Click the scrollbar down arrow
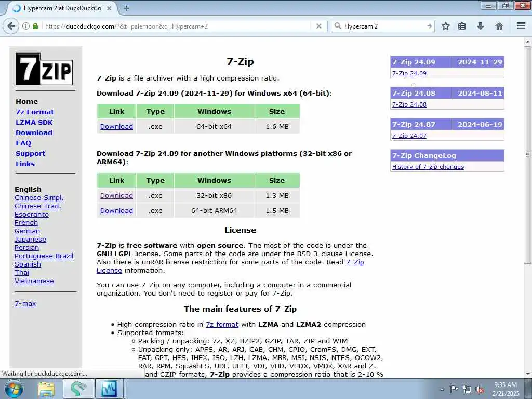The height and width of the screenshot is (399, 532). (x=528, y=374)
